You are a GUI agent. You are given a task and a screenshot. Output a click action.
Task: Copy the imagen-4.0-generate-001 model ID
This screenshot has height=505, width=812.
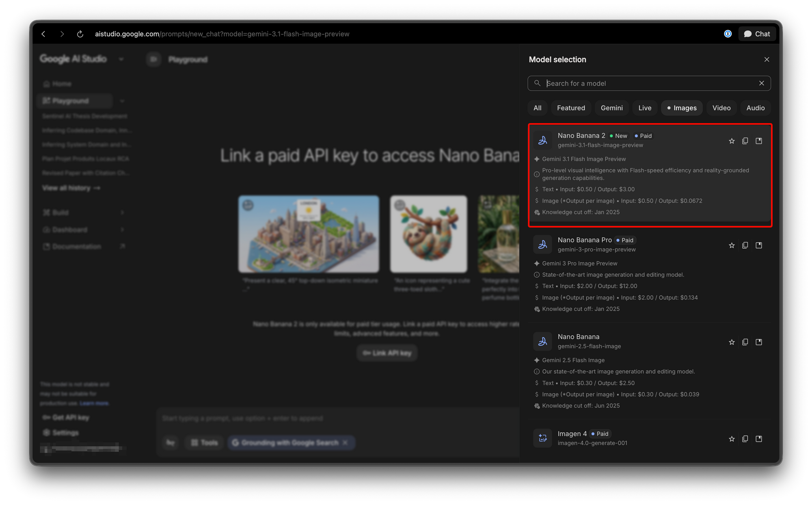(x=745, y=439)
